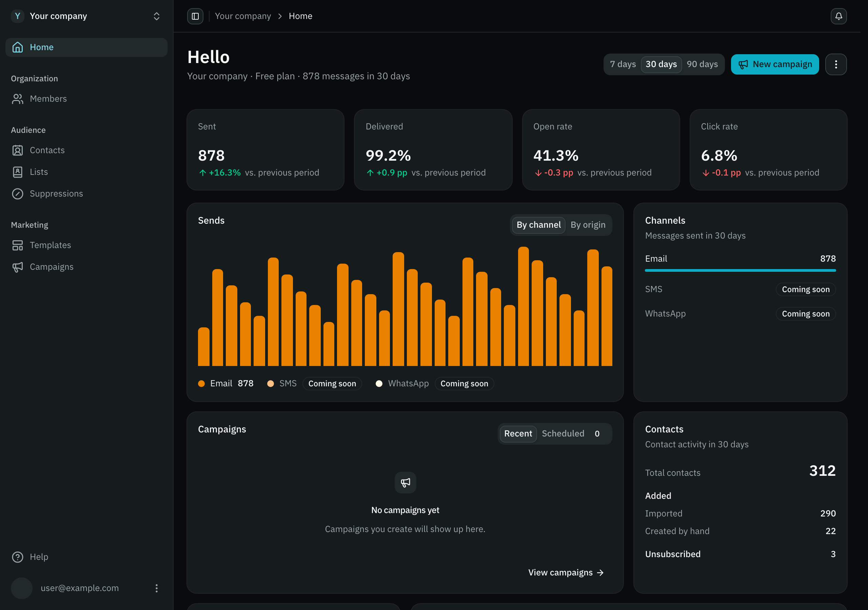Switch Sends chart to By origin

coord(588,225)
